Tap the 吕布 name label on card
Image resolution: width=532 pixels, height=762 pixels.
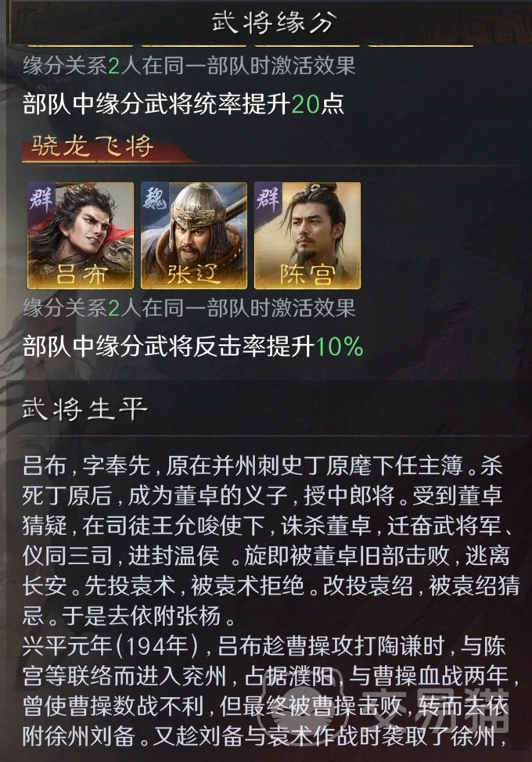click(x=81, y=275)
